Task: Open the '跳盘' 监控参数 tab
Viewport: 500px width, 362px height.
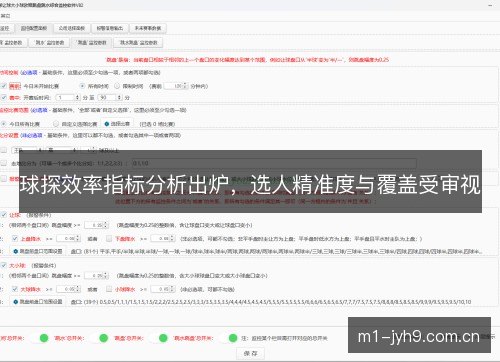Action: click(91, 43)
